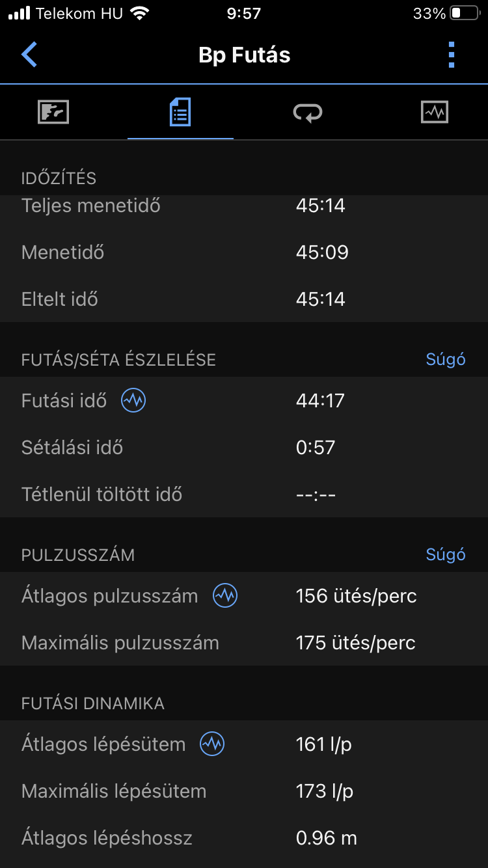Screen dimensions: 488x868
Task: Tap the chart icon beside Átlagos lépésütem
Action: [212, 744]
